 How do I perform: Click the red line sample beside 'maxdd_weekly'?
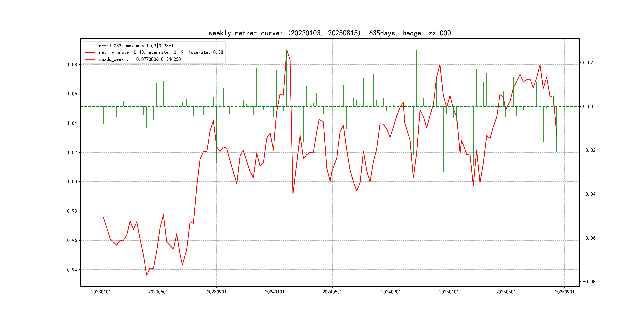(x=90, y=59)
